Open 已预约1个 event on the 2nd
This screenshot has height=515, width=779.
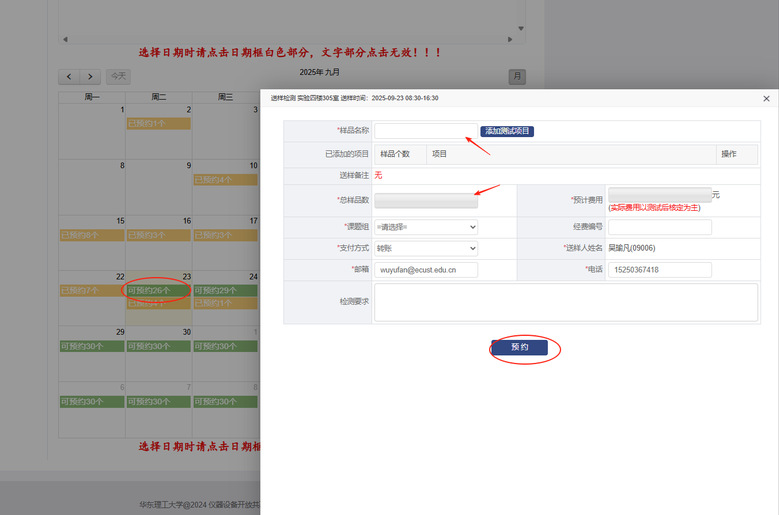click(158, 124)
